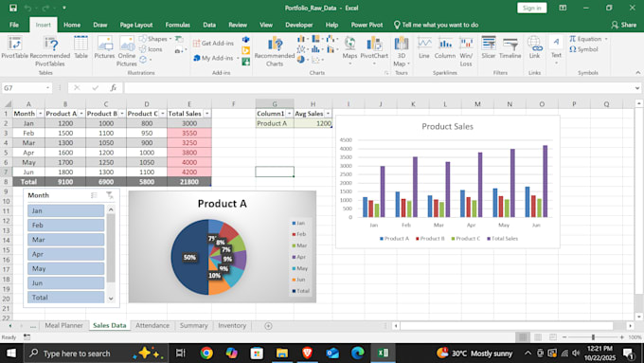
Task: Filter slicer by Mar
Action: [x=65, y=240]
